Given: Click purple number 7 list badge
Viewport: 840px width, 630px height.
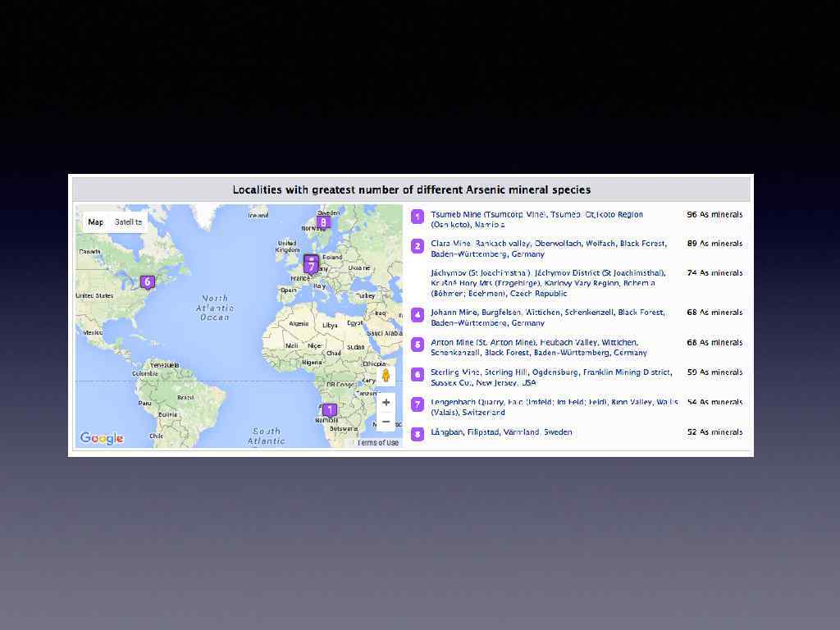Looking at the screenshot, I should (418, 404).
